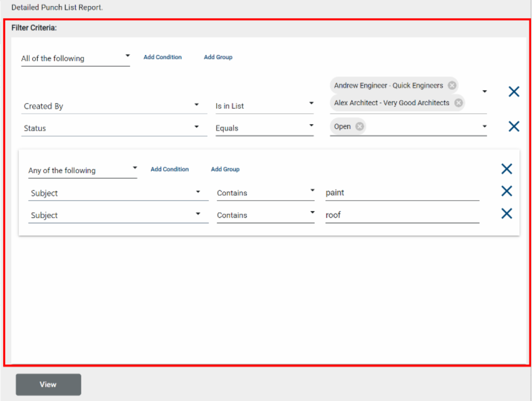The width and height of the screenshot is (532, 401).
Task: Click the text field containing roof
Action: (x=402, y=215)
